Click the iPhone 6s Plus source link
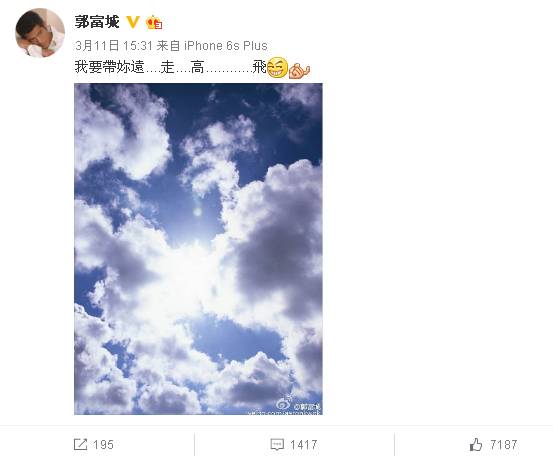This screenshot has width=553, height=460. click(226, 46)
